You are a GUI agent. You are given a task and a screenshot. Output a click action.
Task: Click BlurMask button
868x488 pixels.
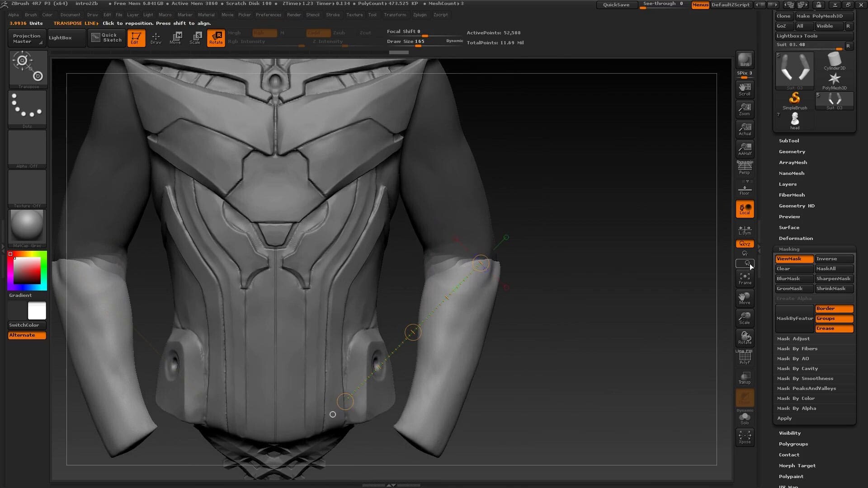pos(794,279)
